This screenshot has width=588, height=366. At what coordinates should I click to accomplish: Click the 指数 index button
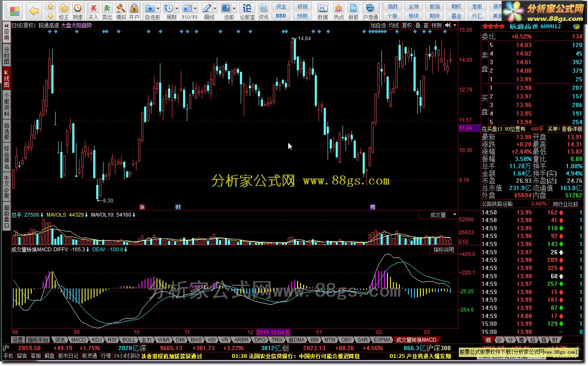(393, 6)
